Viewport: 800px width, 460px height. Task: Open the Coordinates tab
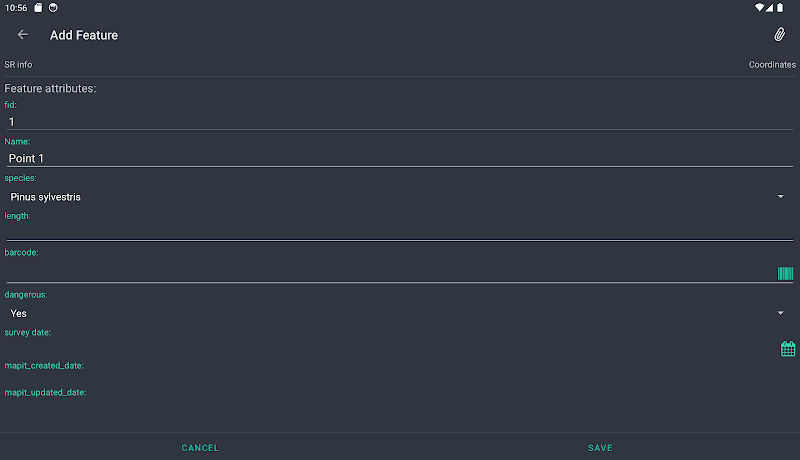click(x=772, y=65)
